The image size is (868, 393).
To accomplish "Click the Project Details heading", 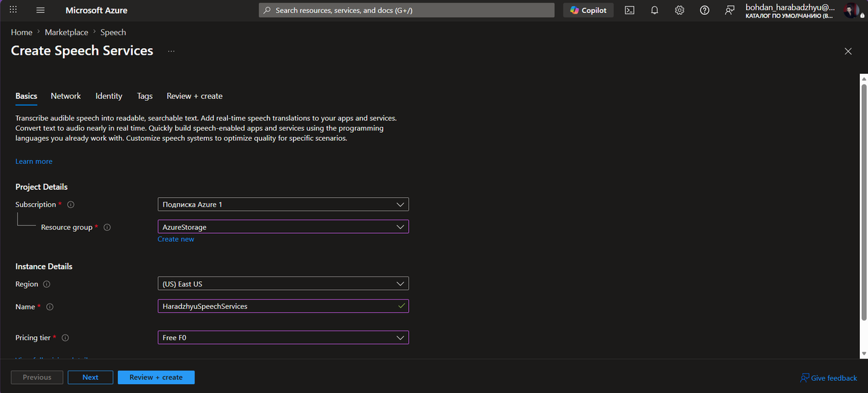I will point(41,187).
